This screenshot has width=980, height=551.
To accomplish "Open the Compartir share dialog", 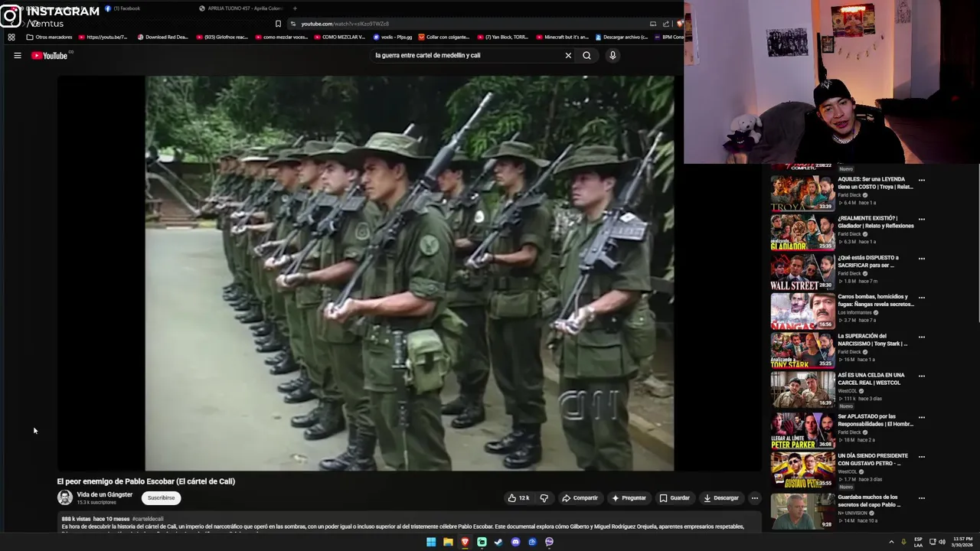I will coord(580,498).
